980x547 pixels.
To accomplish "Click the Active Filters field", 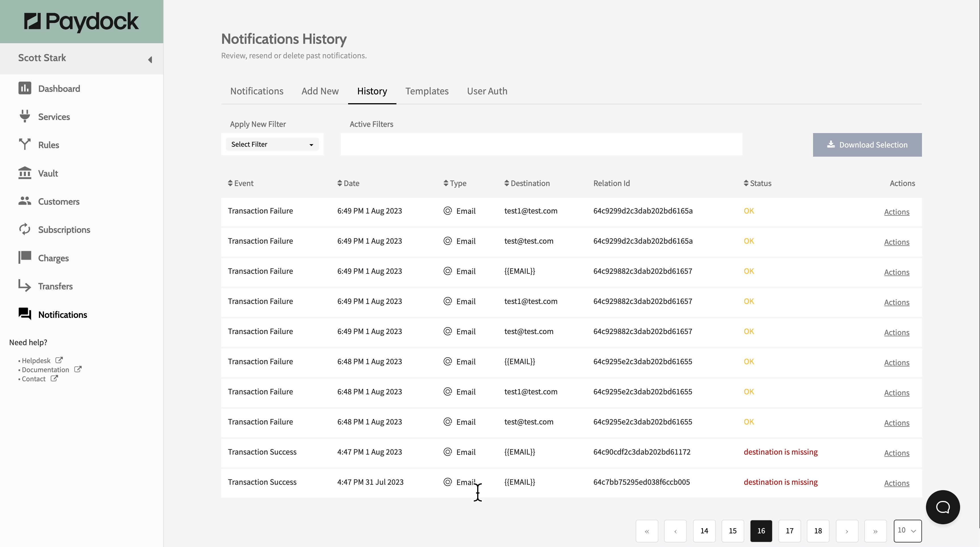I will point(541,144).
